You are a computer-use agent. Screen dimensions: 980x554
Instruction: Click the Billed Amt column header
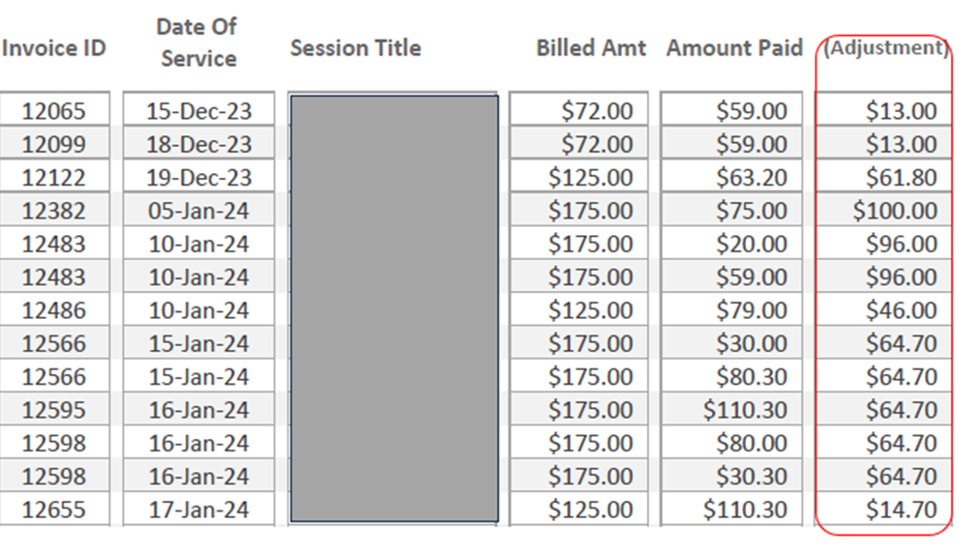coord(591,48)
